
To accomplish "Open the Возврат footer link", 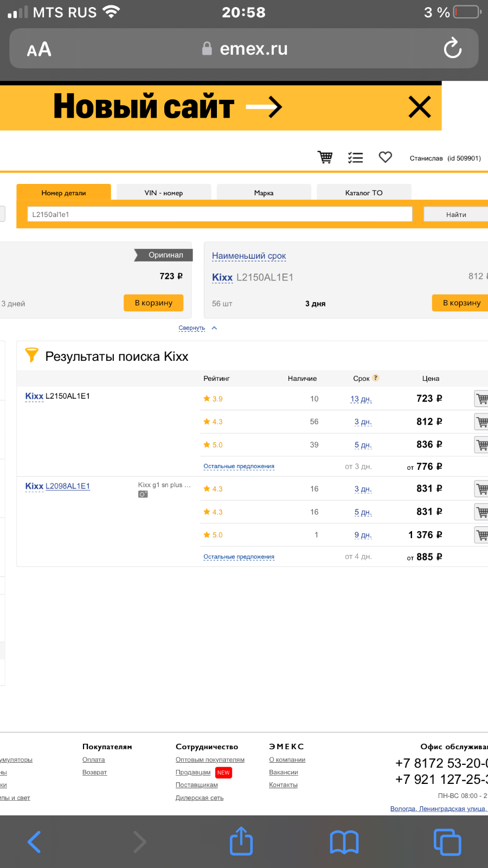I will (95, 772).
